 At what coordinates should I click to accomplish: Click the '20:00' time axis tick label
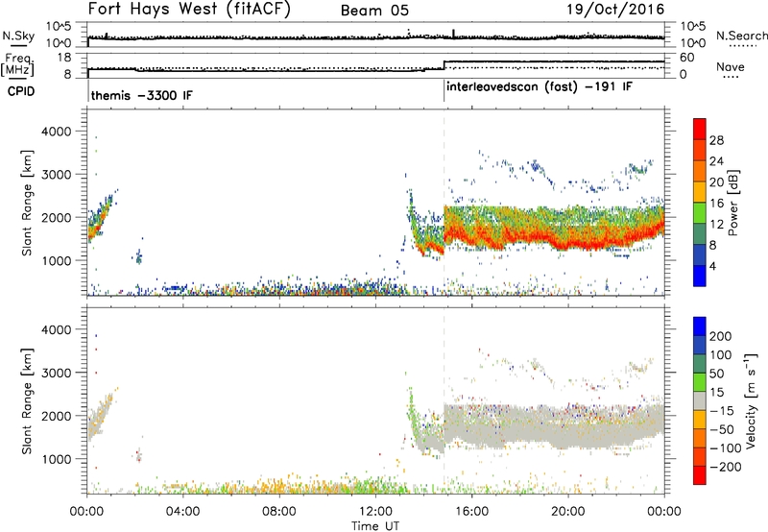pos(568,512)
